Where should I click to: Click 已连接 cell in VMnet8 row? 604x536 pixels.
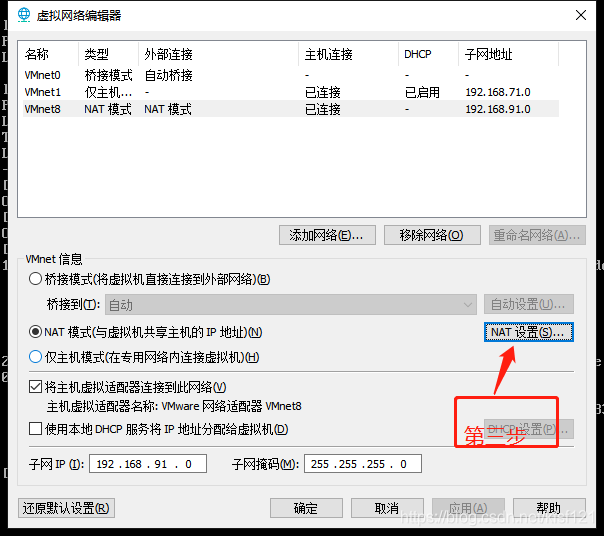coord(323,109)
